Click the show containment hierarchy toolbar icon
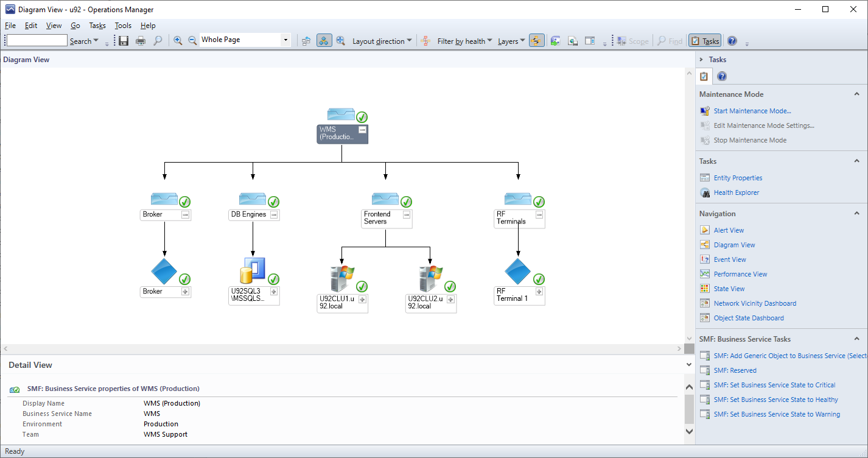 pos(306,41)
